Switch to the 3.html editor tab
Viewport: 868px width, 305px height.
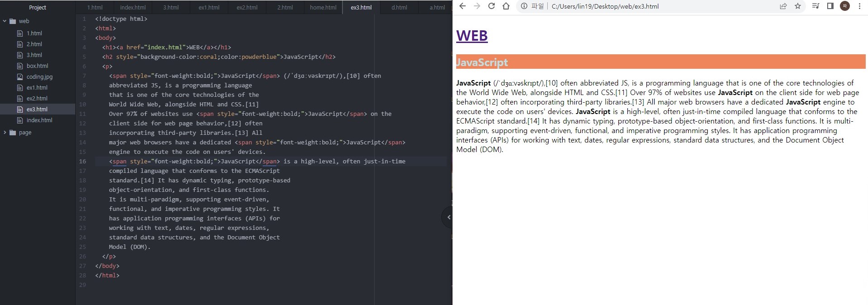coord(171,7)
